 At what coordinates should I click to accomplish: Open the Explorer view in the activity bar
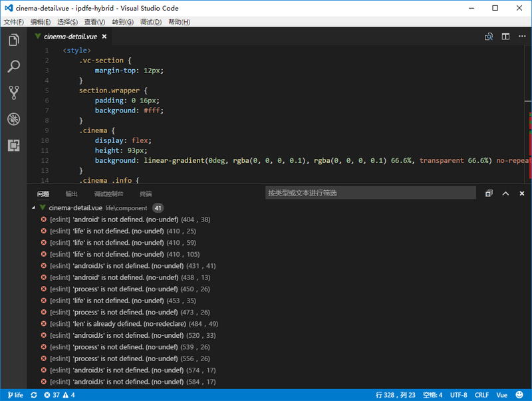click(13, 40)
